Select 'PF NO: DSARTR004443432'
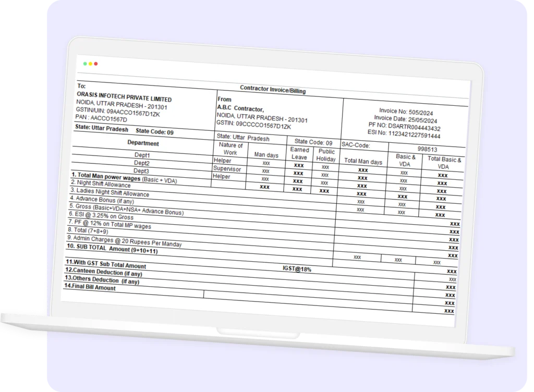 (x=404, y=127)
